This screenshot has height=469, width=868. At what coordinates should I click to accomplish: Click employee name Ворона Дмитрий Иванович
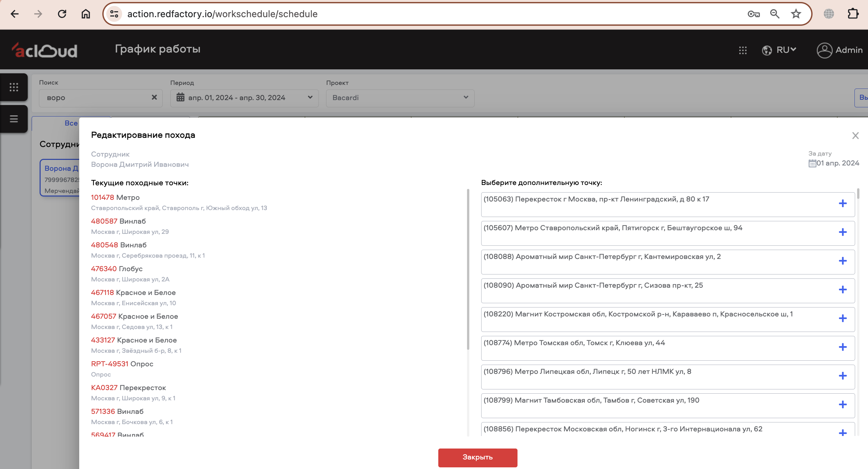pyautogui.click(x=140, y=164)
